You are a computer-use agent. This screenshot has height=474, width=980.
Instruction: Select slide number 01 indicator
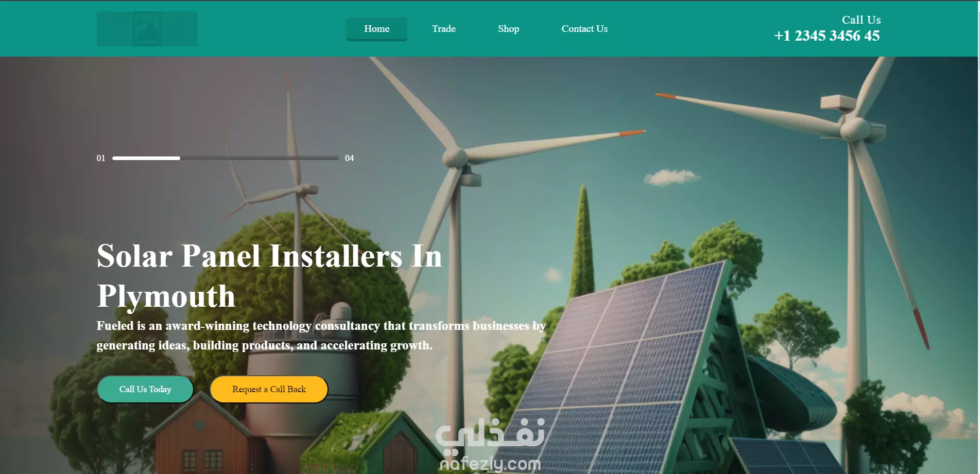click(100, 158)
